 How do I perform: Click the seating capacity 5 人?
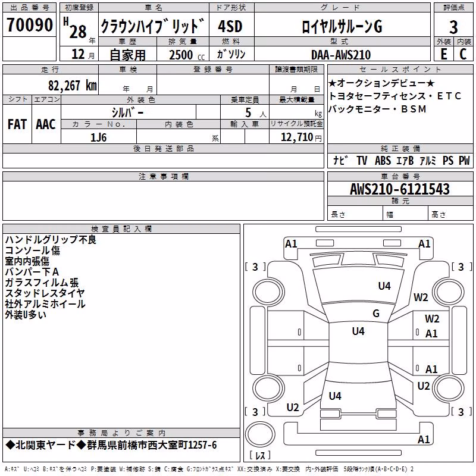pyautogui.click(x=256, y=112)
